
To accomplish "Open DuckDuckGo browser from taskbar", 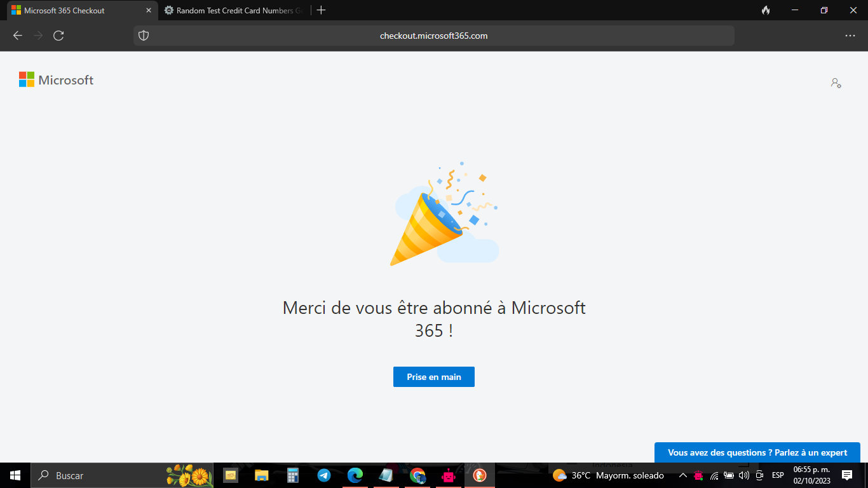I will click(480, 475).
